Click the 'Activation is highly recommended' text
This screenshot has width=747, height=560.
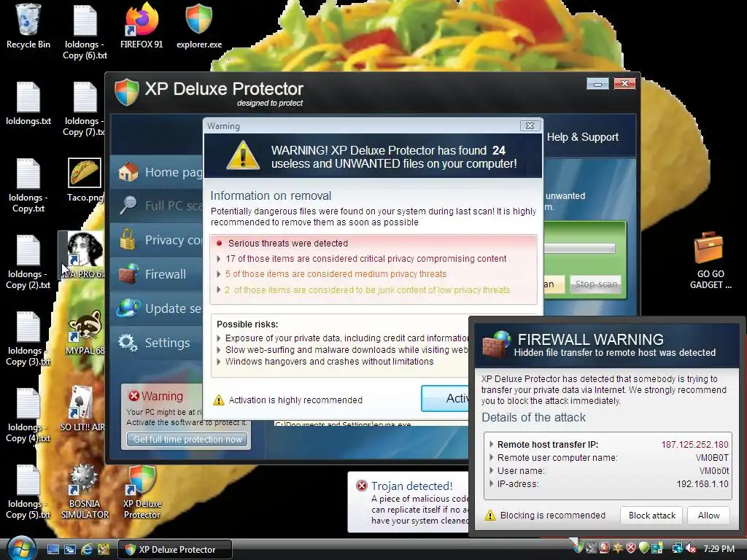(295, 400)
